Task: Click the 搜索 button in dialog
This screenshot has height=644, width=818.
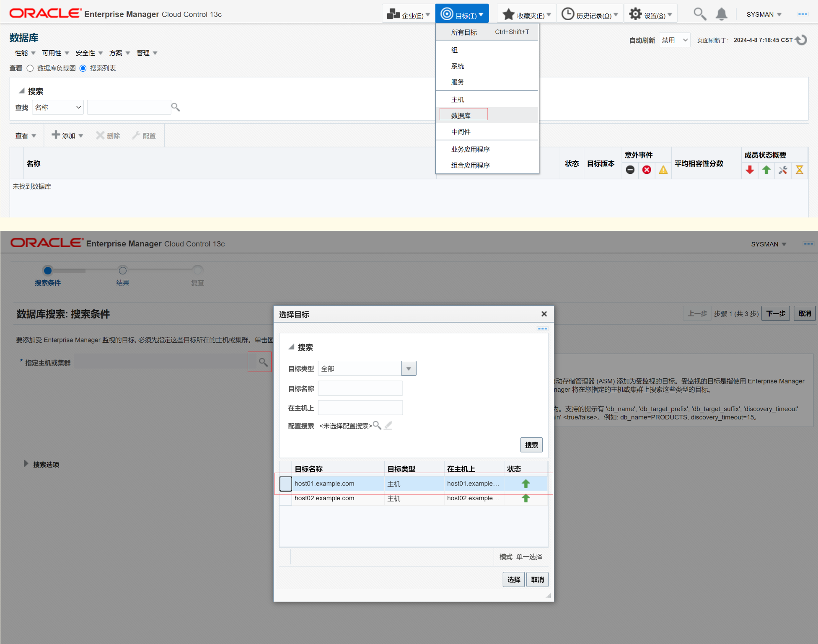Action: click(x=531, y=445)
